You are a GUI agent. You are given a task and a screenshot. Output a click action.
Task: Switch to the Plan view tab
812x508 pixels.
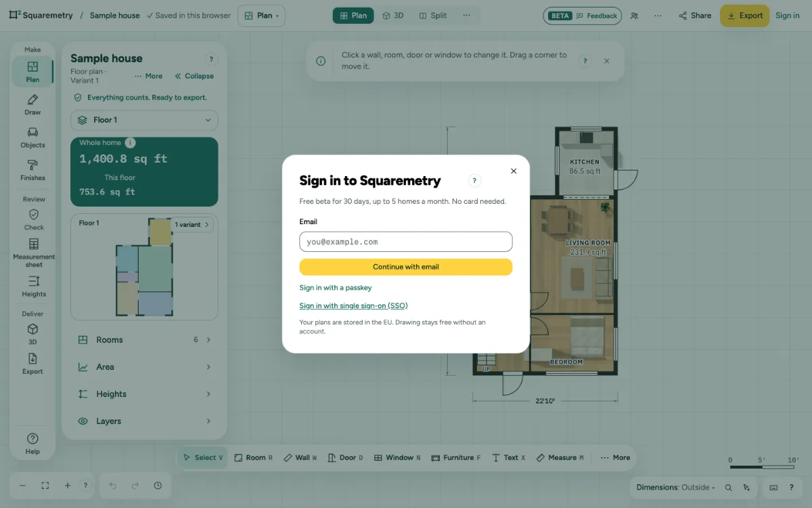353,16
